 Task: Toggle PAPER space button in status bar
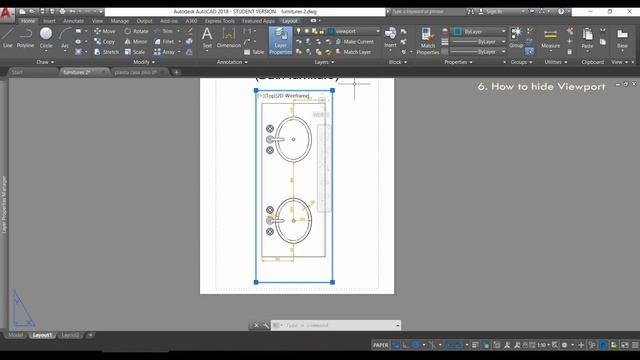tap(380, 345)
